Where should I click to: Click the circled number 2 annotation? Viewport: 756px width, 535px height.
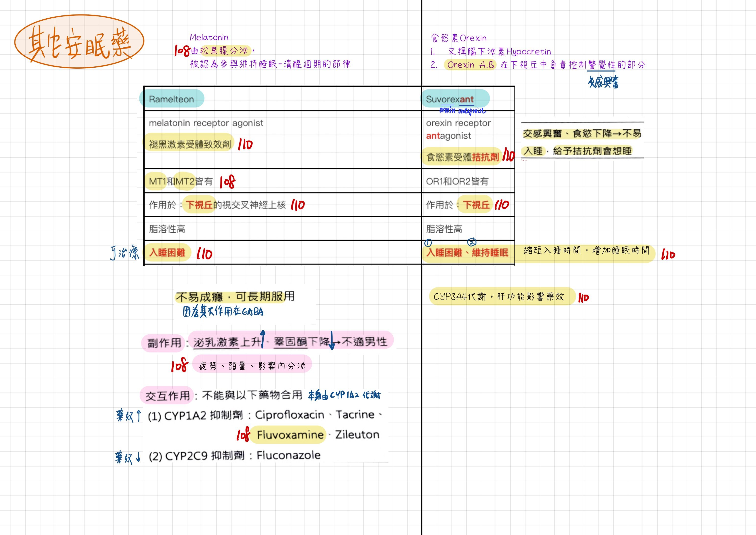click(472, 242)
